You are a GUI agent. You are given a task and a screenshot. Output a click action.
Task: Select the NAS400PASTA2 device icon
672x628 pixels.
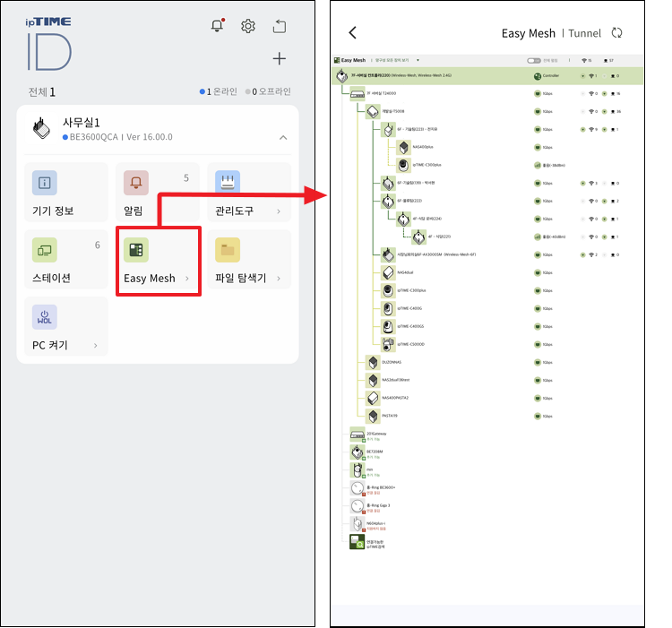point(373,398)
